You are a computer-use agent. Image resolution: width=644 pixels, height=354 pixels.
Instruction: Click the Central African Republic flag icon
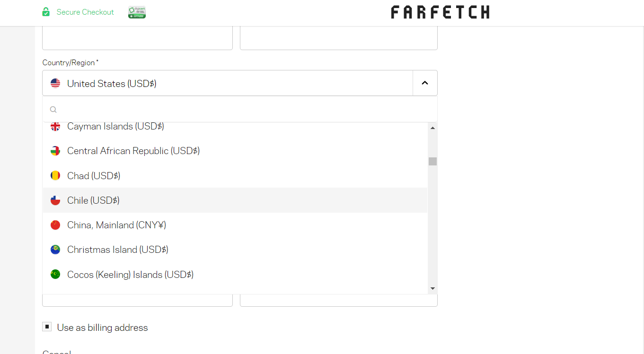(55, 151)
